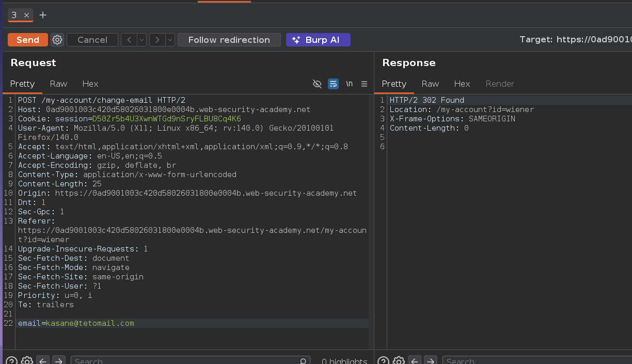Click the Host header line
The width and height of the screenshot is (632, 364).
tap(164, 109)
